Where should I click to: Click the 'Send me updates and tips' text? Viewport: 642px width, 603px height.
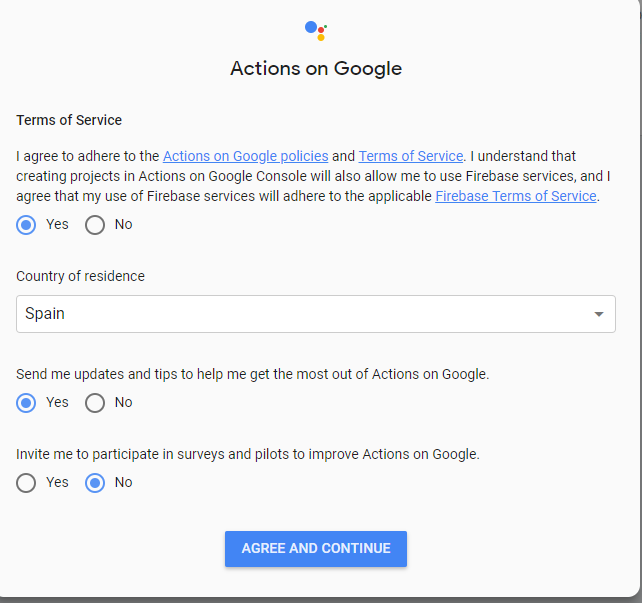click(252, 374)
